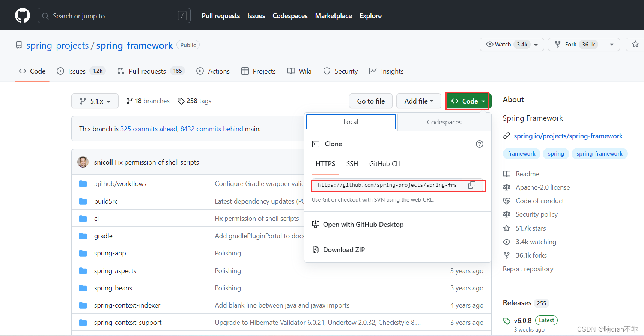Go to the Projects tab

(x=258, y=71)
